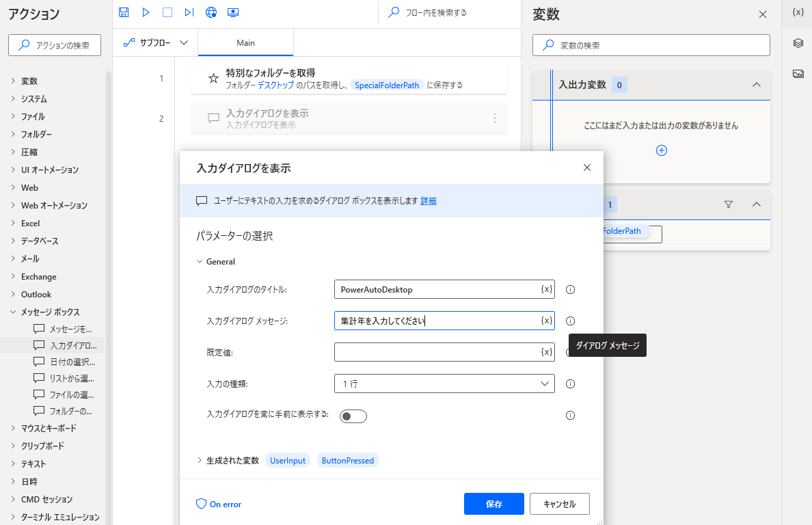This screenshot has width=812, height=525.
Task: Select 'リストから選...' action
Action: 64,379
